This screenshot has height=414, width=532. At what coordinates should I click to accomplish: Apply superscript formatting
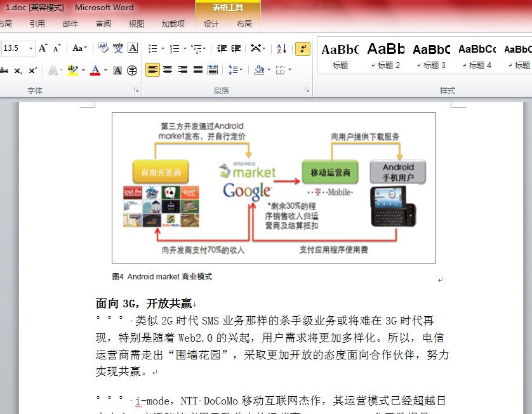point(32,70)
